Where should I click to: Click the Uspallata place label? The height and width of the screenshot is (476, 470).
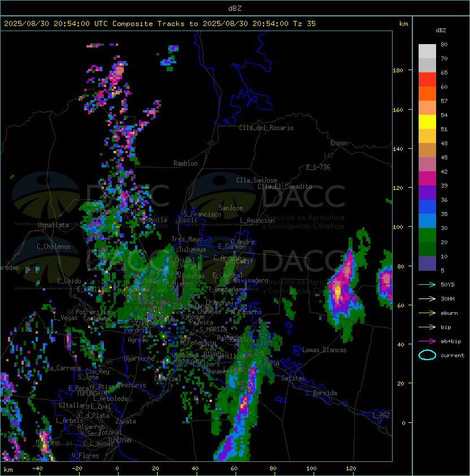tap(53, 225)
